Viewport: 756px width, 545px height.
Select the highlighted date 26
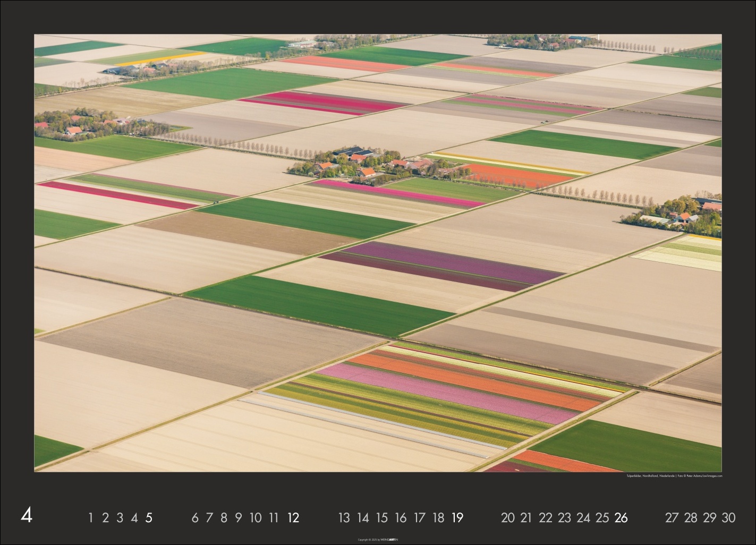tap(621, 517)
